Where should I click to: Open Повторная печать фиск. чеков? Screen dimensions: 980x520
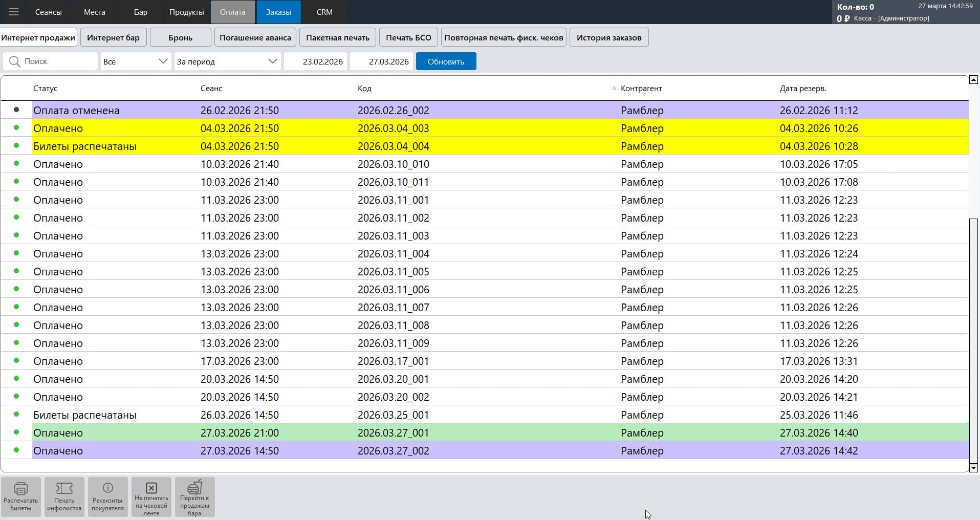[x=503, y=37]
